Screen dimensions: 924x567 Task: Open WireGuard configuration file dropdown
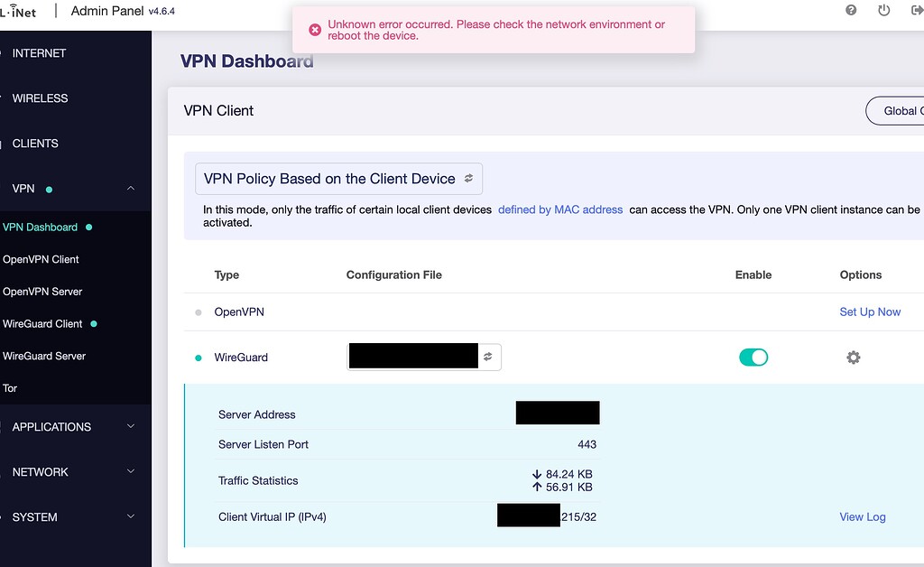tap(424, 357)
